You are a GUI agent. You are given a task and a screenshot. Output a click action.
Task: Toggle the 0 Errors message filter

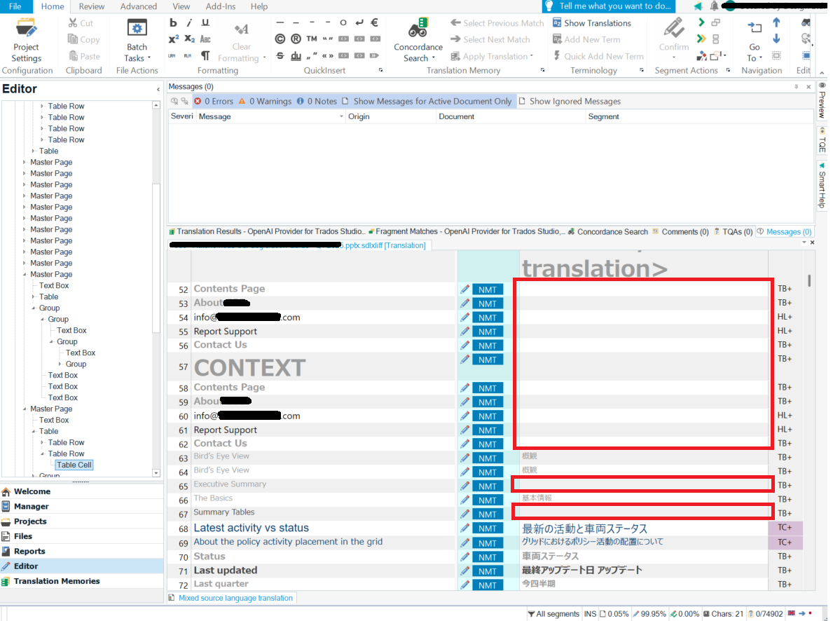click(x=214, y=101)
